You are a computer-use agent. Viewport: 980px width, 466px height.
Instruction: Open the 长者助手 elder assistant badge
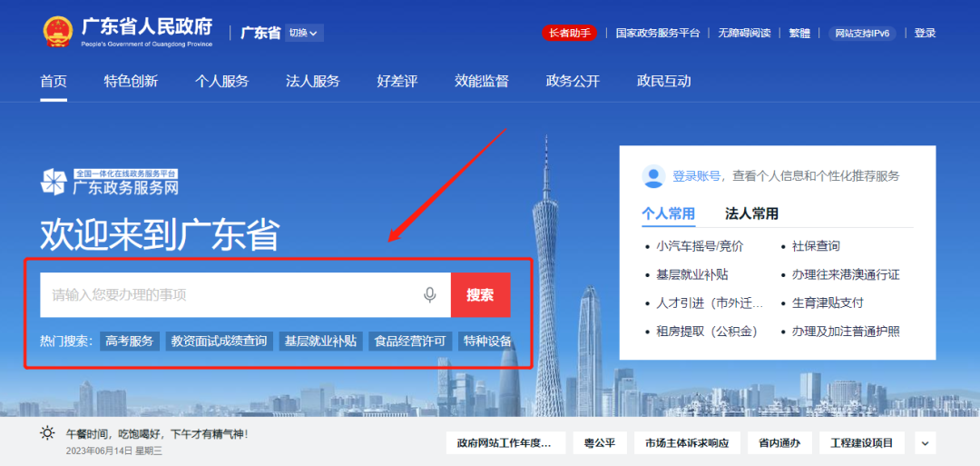[x=569, y=33]
